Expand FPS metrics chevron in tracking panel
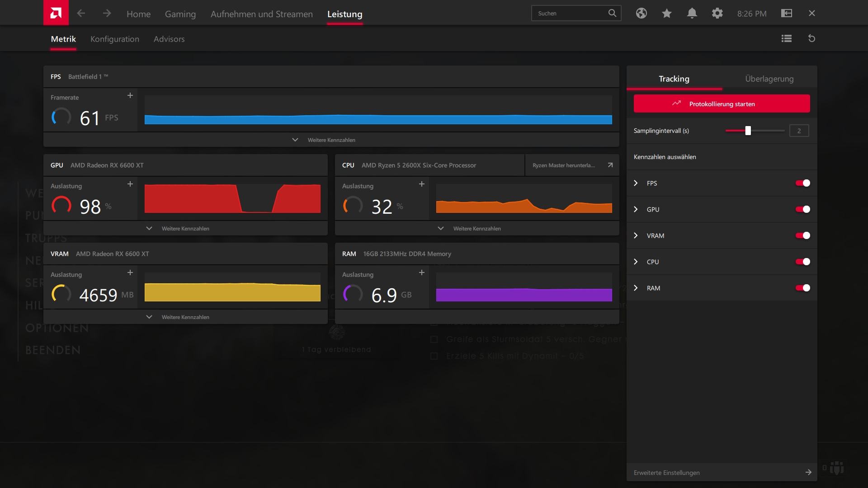 [636, 183]
